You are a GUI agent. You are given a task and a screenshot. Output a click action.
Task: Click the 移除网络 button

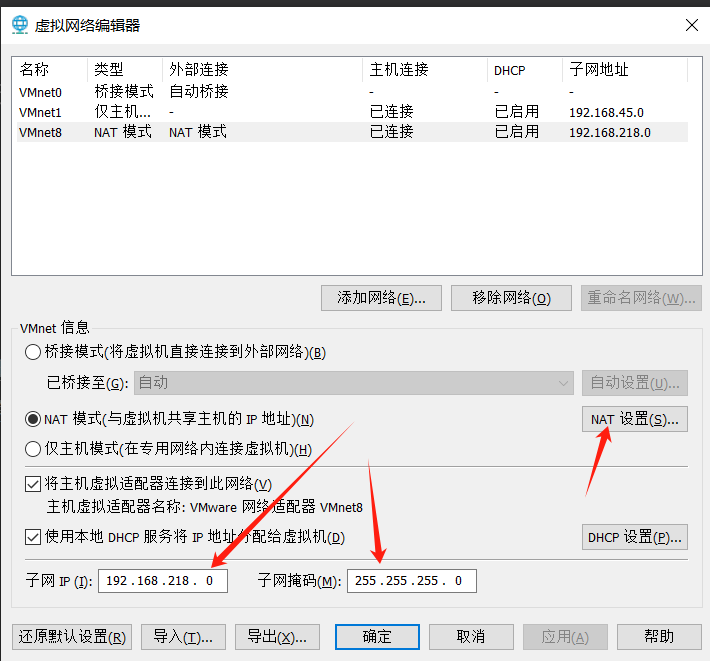point(511,298)
